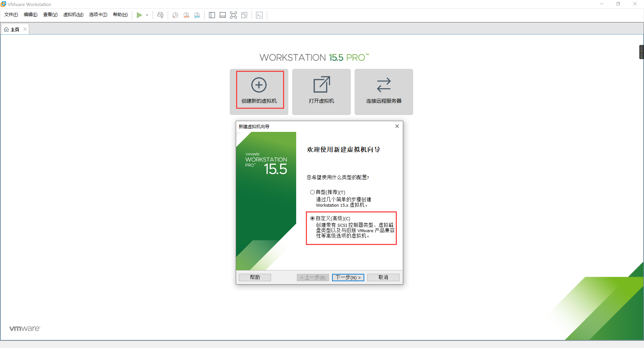Open the power options dropdown arrow
Screen dimensions: 644x348
pyautogui.click(x=147, y=15)
